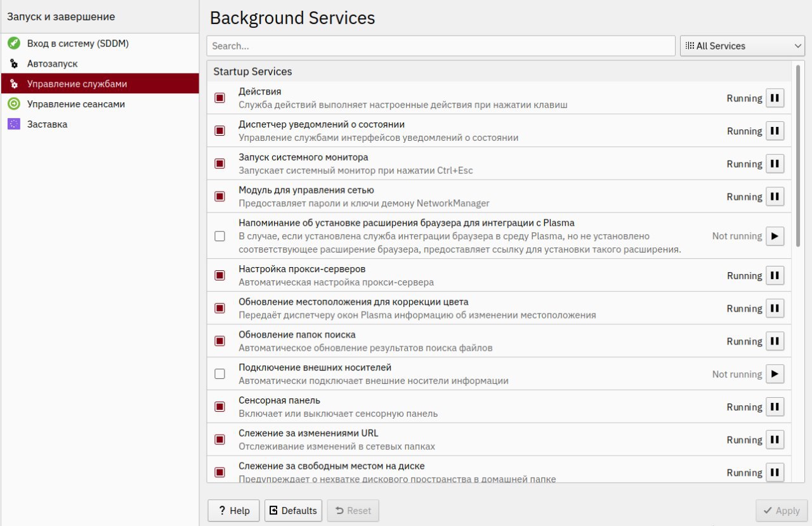Open Управление сеансами settings page
Viewport: 812px width, 526px height.
[100, 104]
